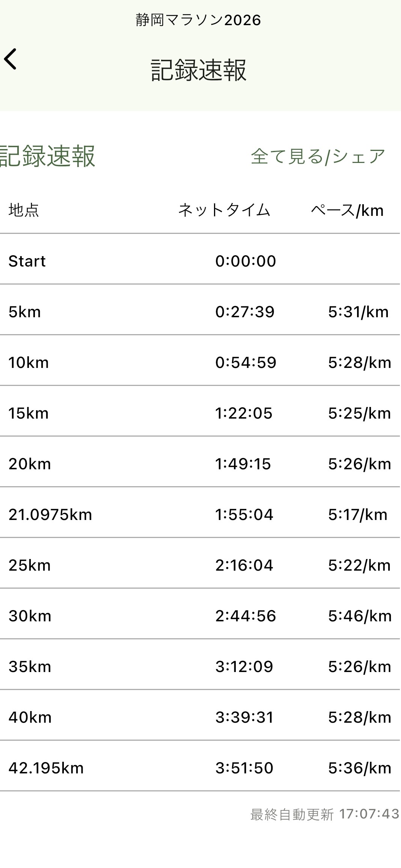The image size is (401, 868).
Task: Select the 地点 column header
Action: tap(24, 210)
